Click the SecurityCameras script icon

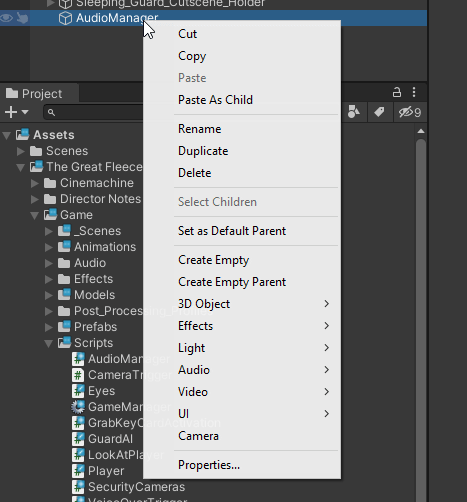(x=78, y=487)
